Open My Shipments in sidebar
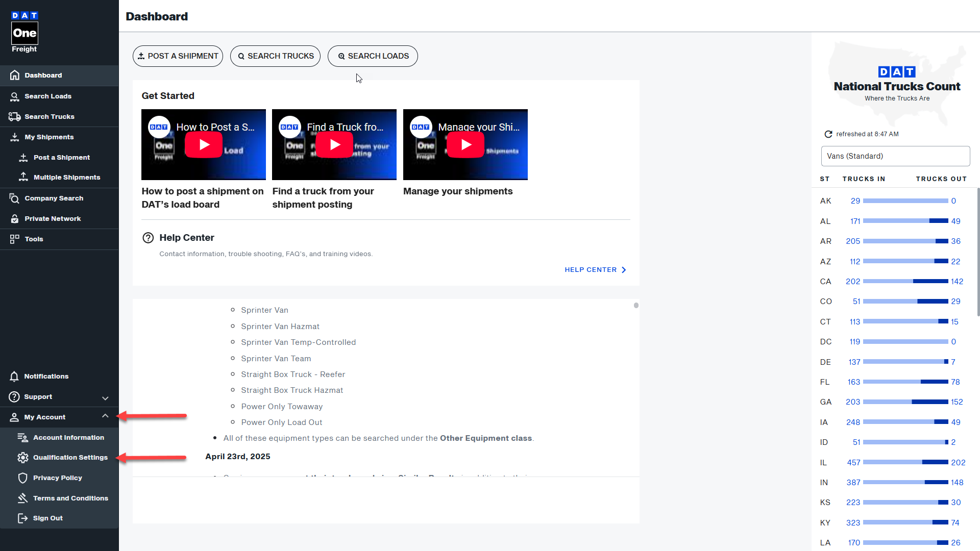The image size is (980, 551). (x=59, y=137)
